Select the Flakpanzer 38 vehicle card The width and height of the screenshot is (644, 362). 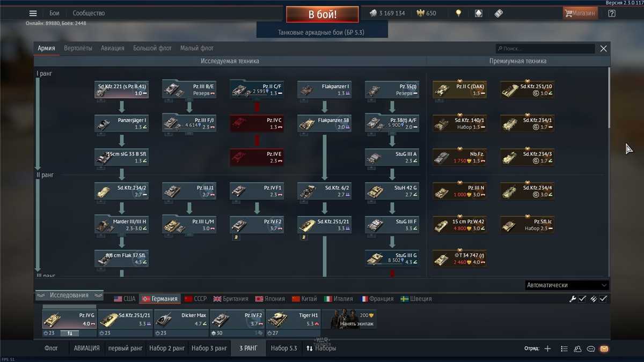(x=325, y=123)
